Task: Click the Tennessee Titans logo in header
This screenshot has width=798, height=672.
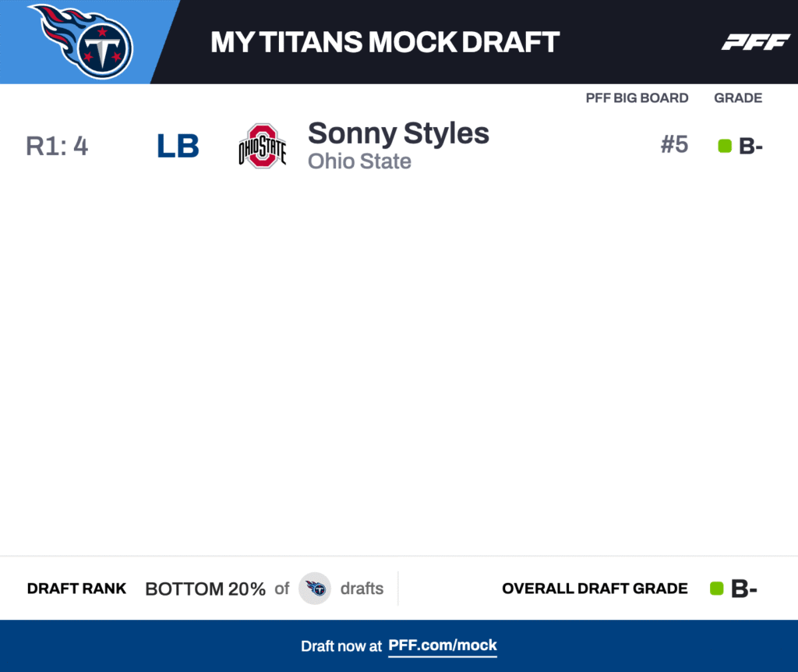Action: [x=81, y=41]
